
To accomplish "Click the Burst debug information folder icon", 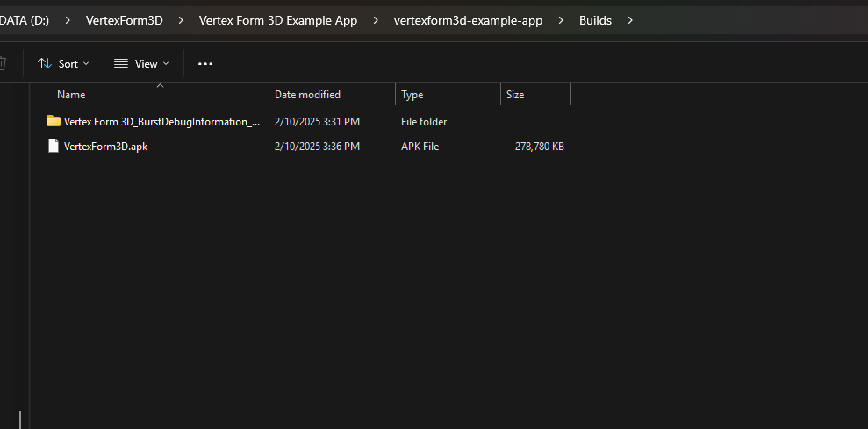I will (54, 121).
